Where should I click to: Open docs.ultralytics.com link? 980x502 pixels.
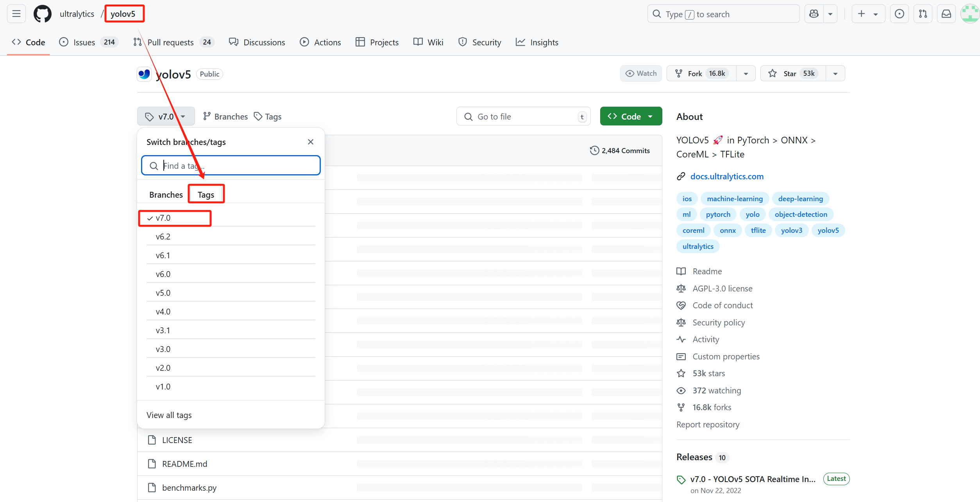[726, 177]
